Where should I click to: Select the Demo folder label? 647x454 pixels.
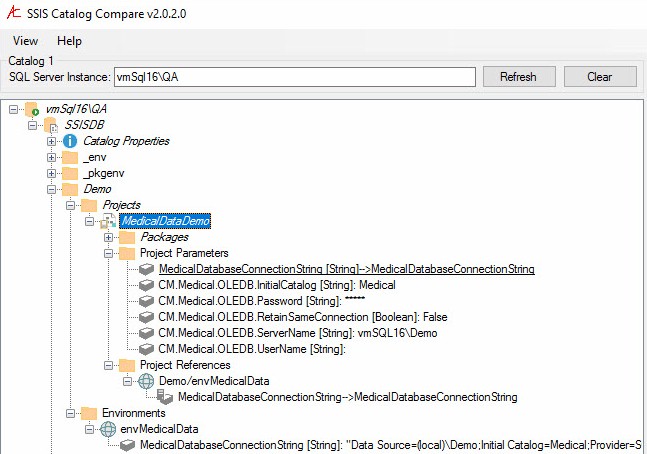97,189
